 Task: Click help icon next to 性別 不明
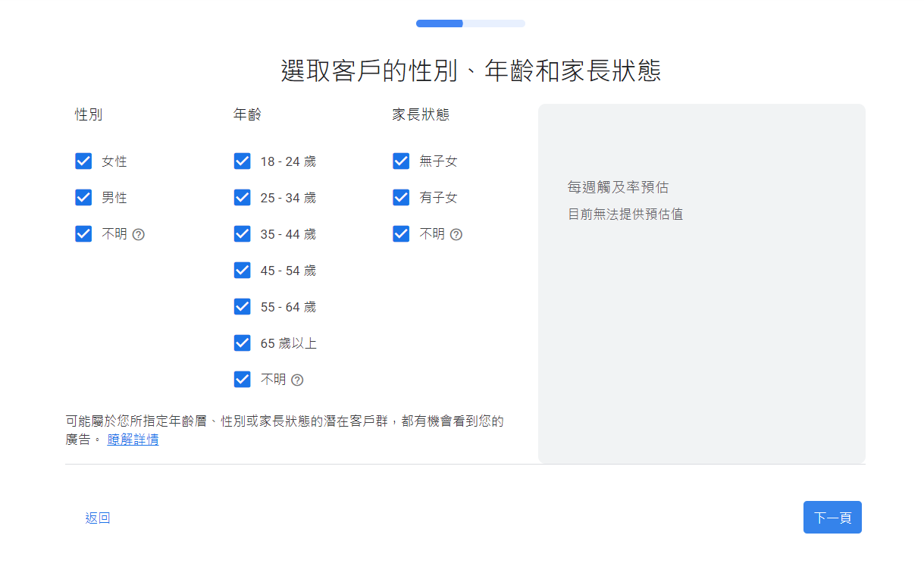point(139,234)
